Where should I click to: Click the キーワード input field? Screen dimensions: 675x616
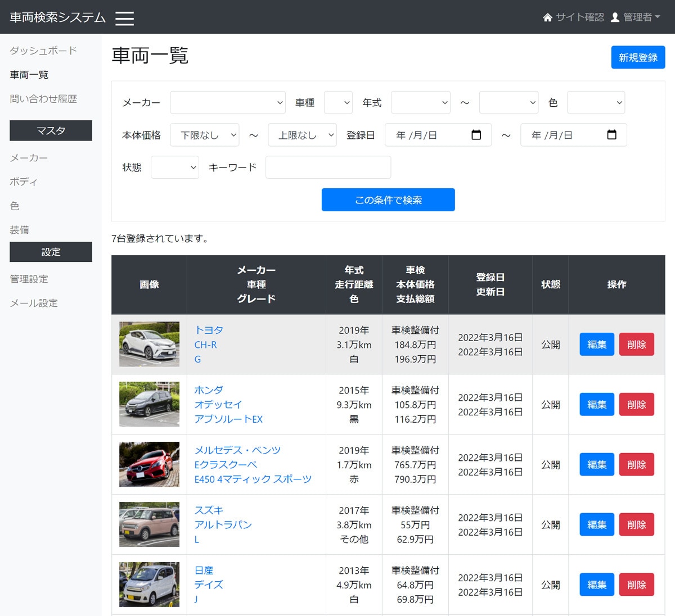(x=328, y=167)
